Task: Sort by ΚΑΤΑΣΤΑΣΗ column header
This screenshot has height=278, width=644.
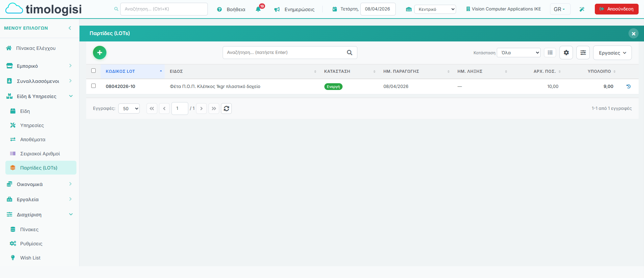Action: click(x=348, y=71)
